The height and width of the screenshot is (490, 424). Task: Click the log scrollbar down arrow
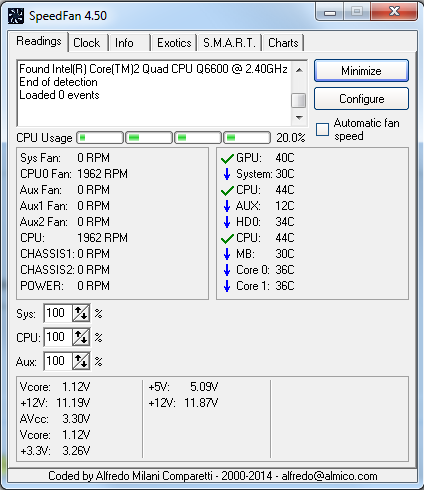point(299,117)
